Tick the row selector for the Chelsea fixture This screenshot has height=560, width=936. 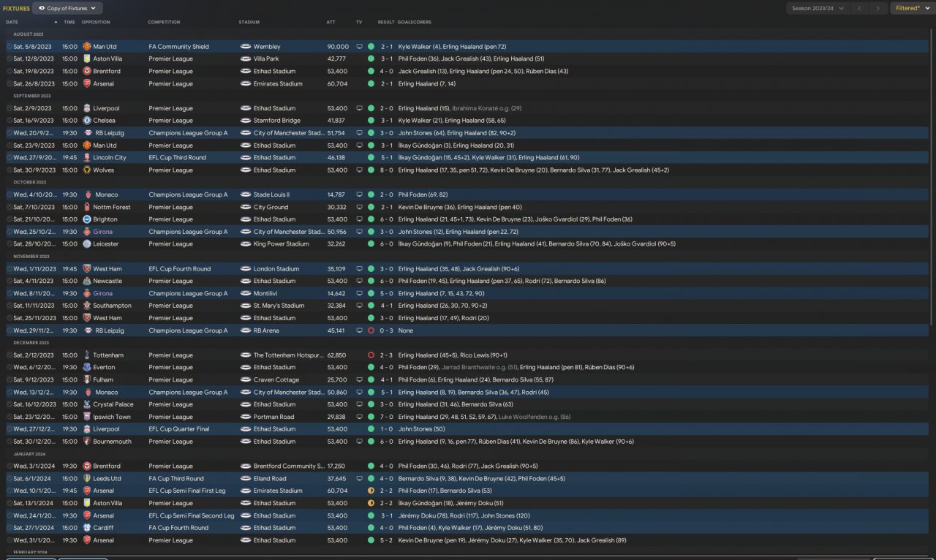point(10,121)
